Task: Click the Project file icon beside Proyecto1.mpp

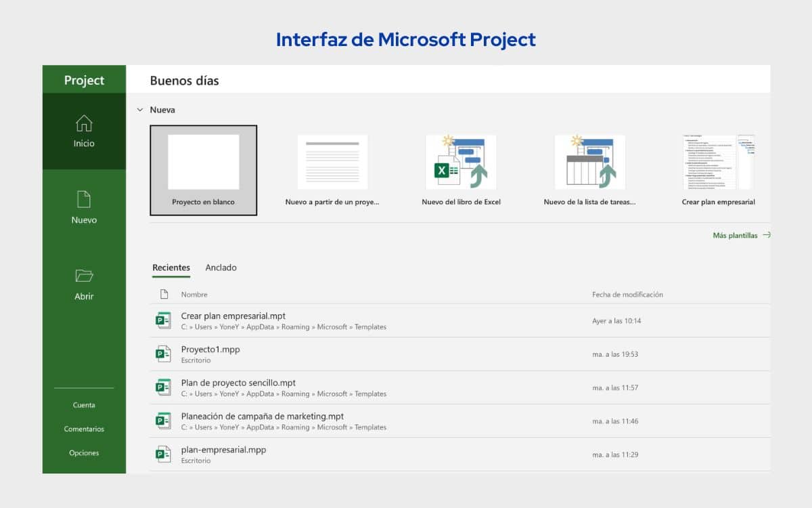Action: click(163, 353)
